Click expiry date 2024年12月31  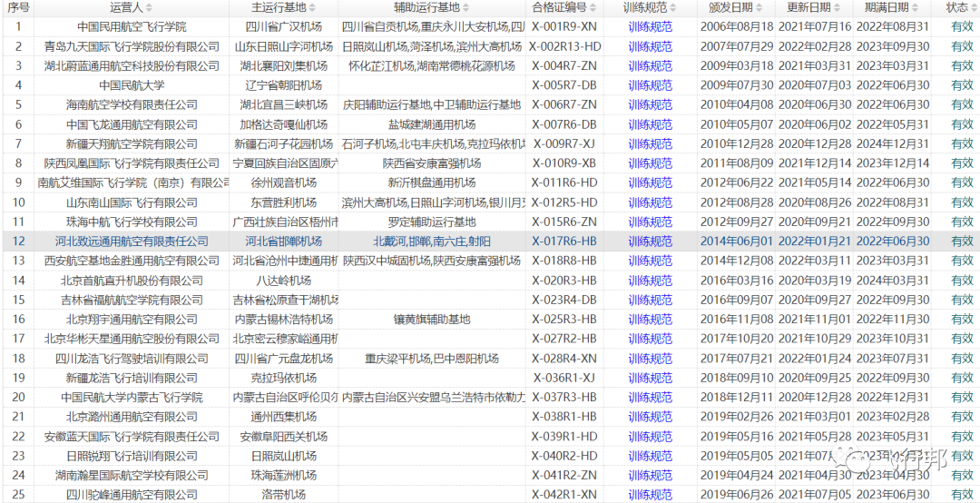[x=893, y=143]
